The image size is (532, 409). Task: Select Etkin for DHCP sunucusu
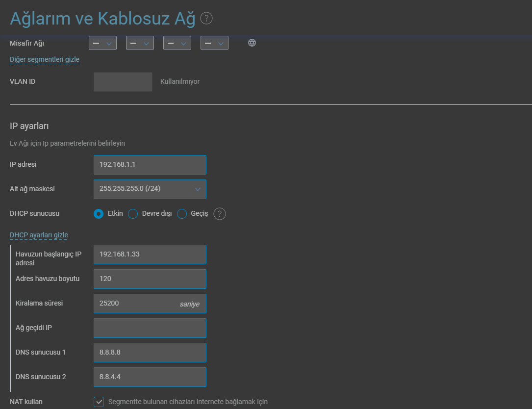click(99, 214)
